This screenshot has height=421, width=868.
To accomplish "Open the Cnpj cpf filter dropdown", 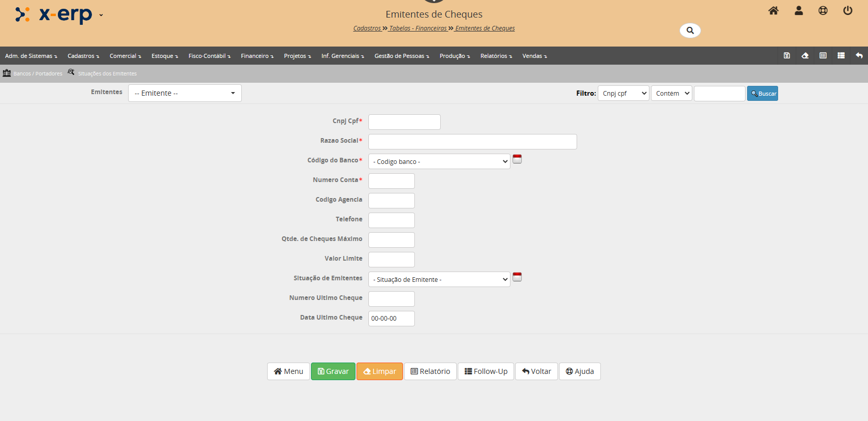I will click(x=623, y=94).
